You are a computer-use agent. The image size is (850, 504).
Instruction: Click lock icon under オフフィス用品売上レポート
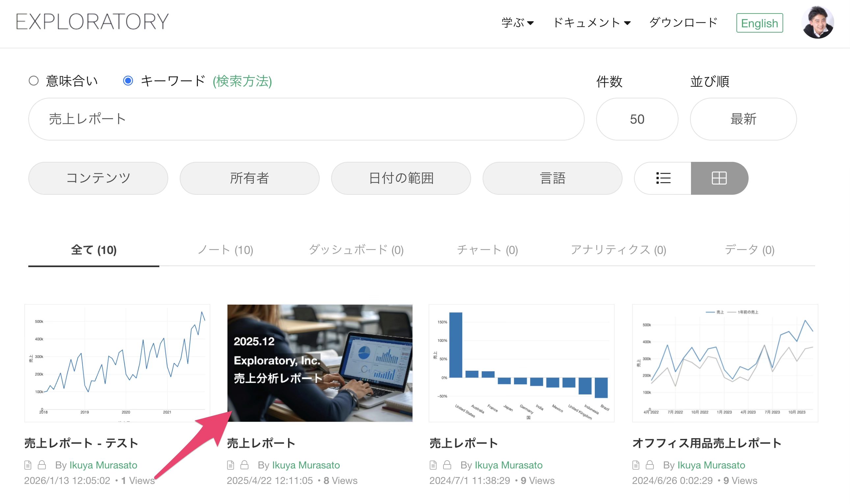650,465
